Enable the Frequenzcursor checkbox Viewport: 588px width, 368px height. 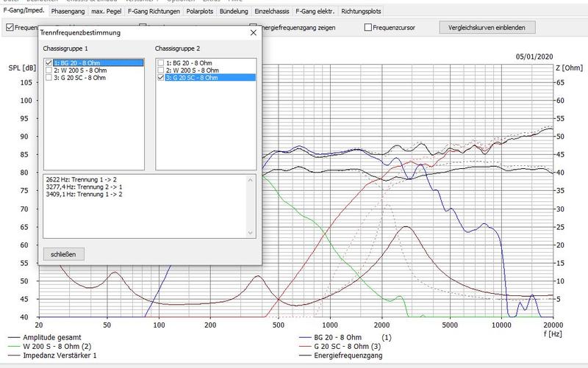point(368,27)
